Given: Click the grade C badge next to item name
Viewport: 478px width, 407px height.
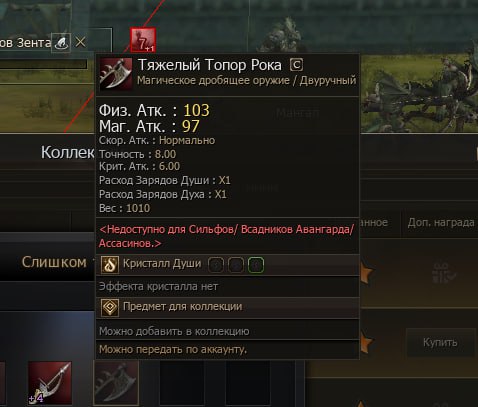Looking at the screenshot, I should [x=296, y=65].
